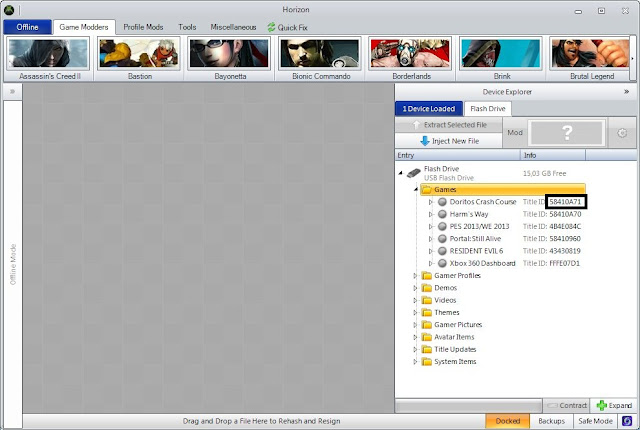Screen dimensions: 640x430
Task: Switch to the Offline tab
Action: (x=27, y=27)
